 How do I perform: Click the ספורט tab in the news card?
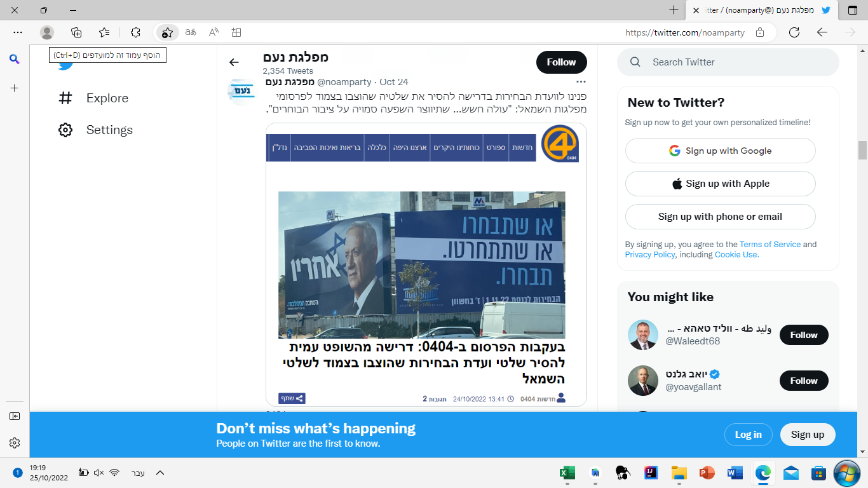coord(496,147)
